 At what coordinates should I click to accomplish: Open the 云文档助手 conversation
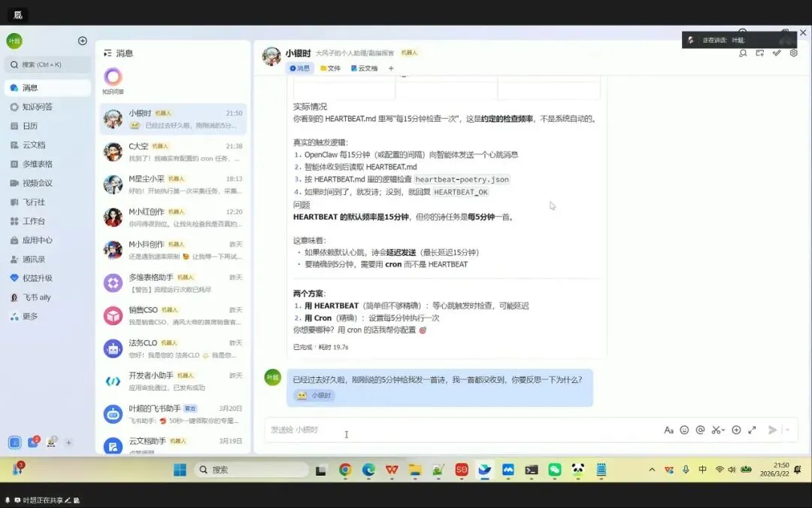[x=173, y=445]
